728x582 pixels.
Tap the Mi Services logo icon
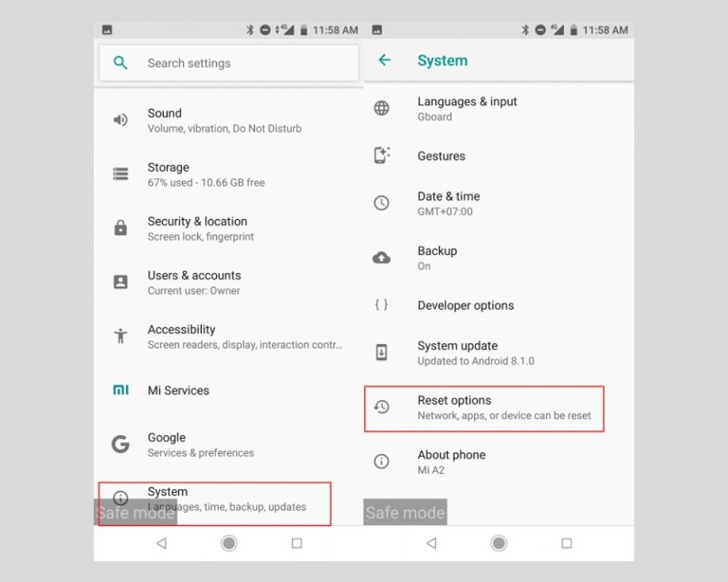121,390
